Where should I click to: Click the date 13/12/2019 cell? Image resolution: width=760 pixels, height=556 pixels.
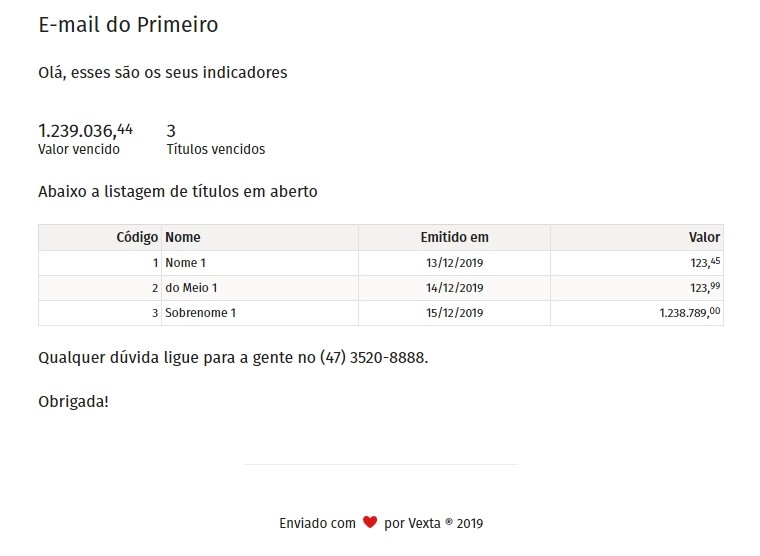(x=454, y=263)
